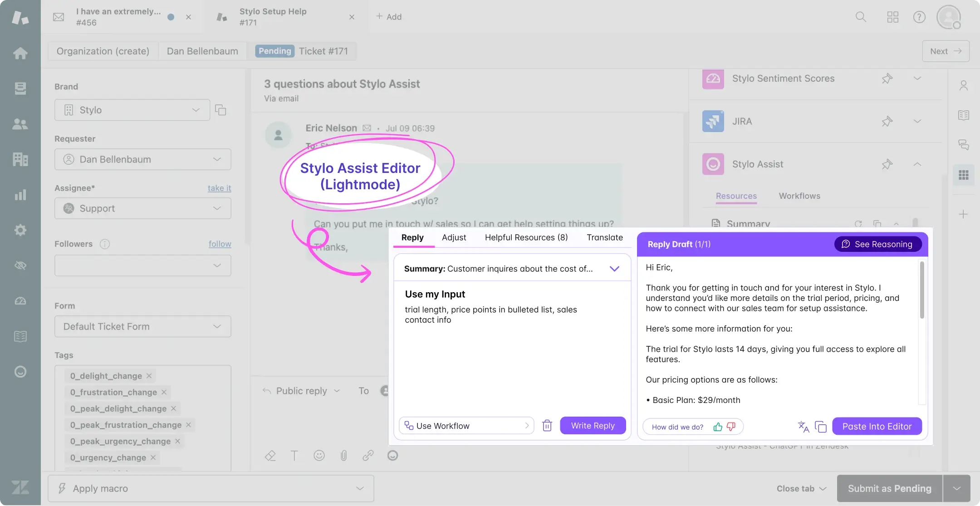The width and height of the screenshot is (980, 506).
Task: Pin the Stylo Assist app
Action: [887, 164]
